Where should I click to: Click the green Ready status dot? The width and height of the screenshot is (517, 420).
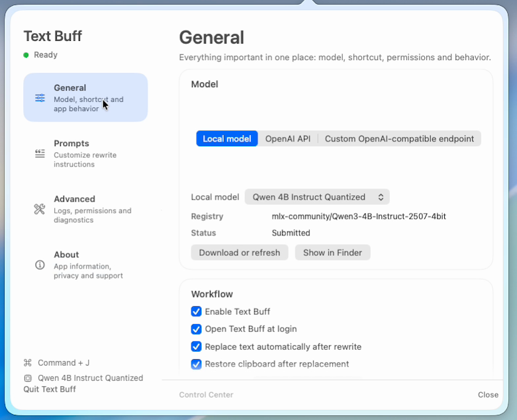pyautogui.click(x=26, y=55)
